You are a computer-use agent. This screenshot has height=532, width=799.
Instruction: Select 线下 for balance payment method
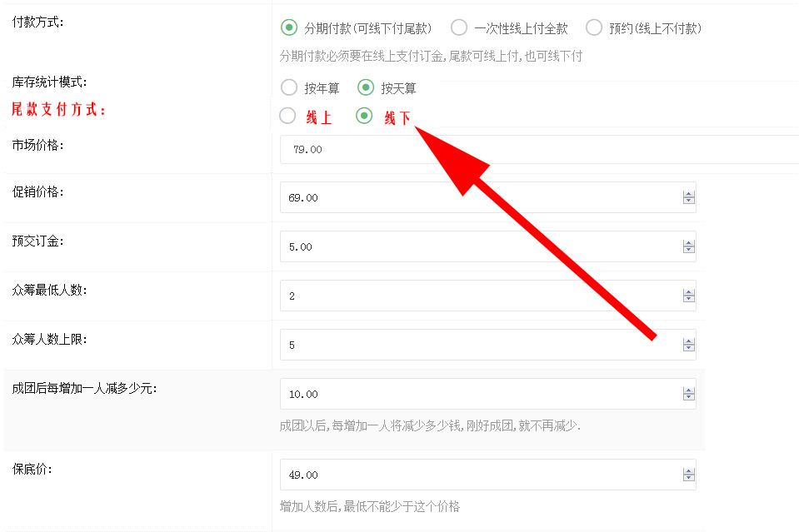(364, 117)
